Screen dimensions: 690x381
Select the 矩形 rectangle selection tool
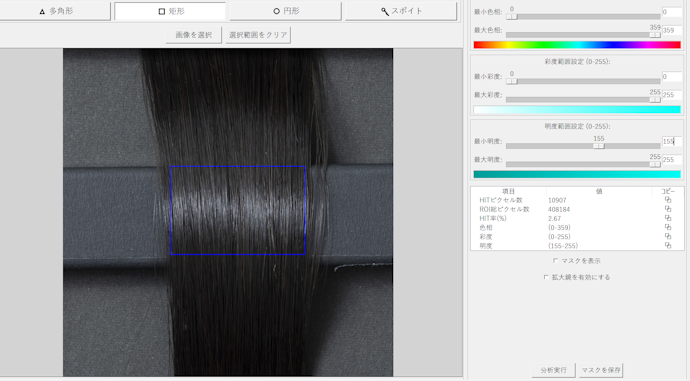coord(170,11)
